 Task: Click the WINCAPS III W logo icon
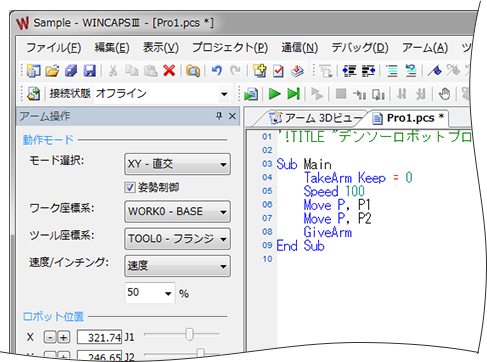[x=23, y=23]
